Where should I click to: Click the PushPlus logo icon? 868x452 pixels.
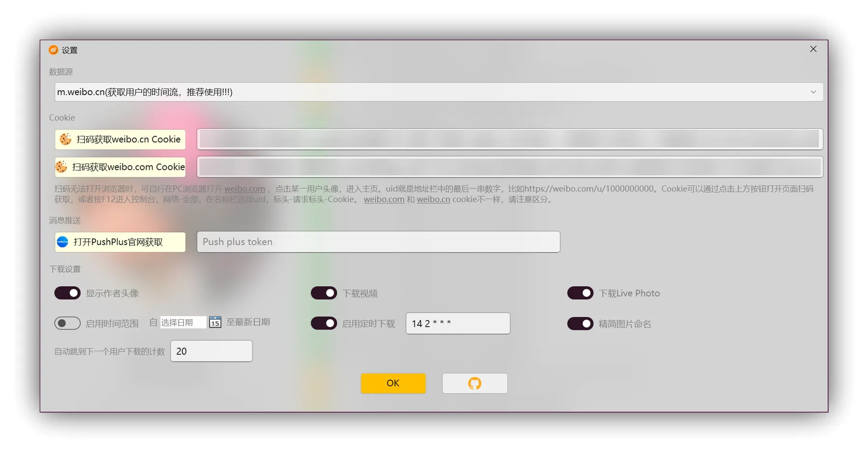63,242
